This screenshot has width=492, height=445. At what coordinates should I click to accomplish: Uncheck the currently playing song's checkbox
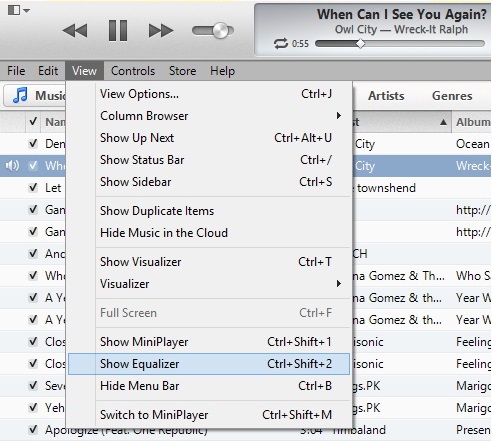(33, 166)
